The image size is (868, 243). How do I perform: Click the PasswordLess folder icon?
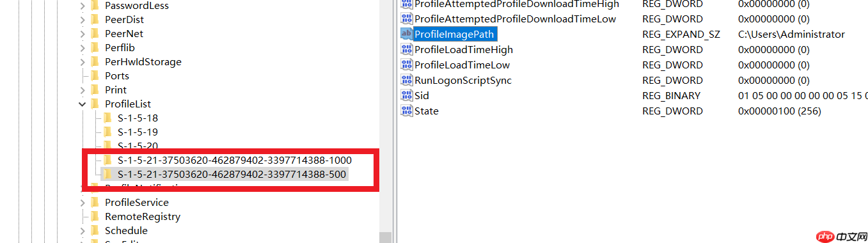pyautogui.click(x=95, y=5)
